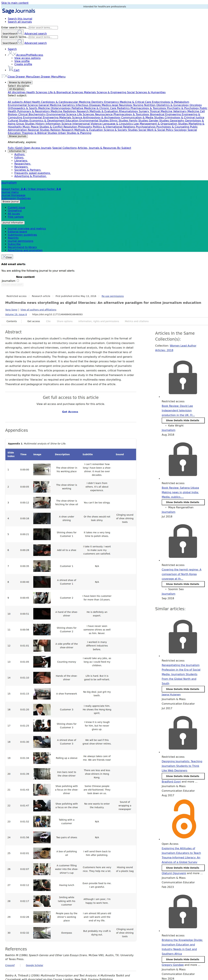Open author link Jaana Hujanen

[171, 694]
